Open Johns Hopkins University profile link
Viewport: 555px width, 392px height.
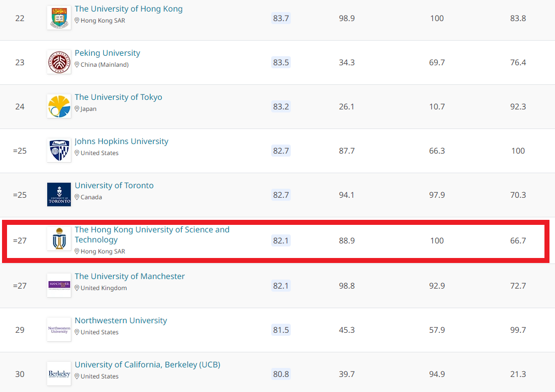pos(122,142)
